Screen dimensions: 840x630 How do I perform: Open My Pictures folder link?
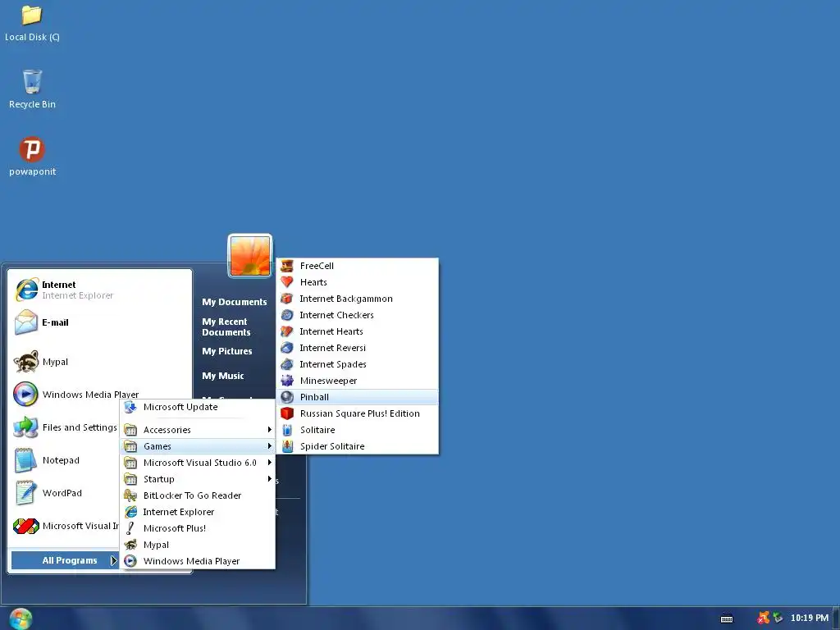point(227,351)
